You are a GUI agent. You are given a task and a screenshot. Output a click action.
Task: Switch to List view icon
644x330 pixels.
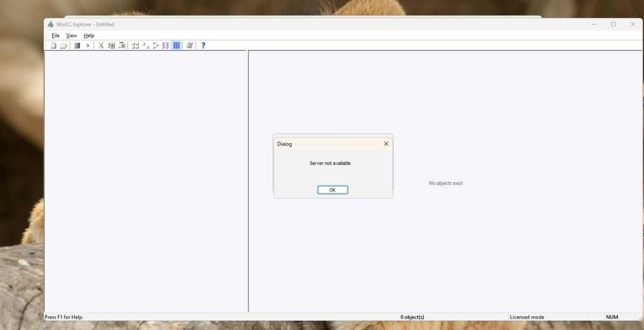click(156, 45)
